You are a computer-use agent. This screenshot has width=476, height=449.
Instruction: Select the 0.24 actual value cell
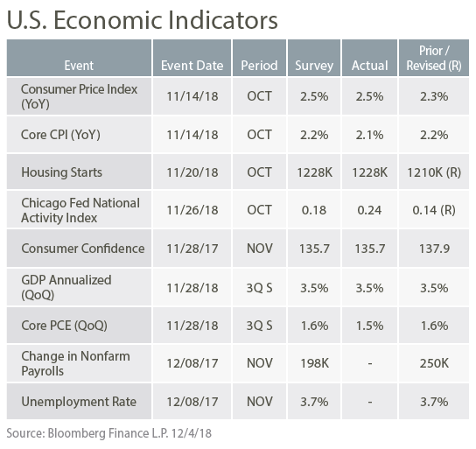(x=369, y=209)
